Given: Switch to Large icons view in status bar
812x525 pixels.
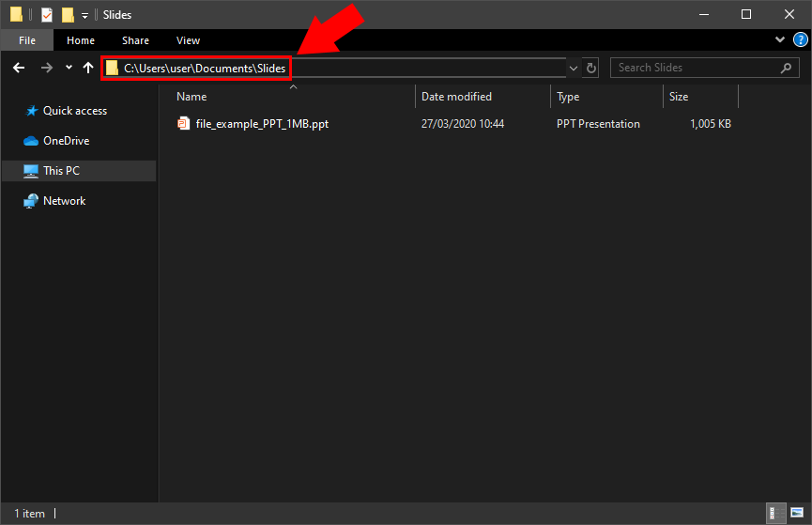Looking at the screenshot, I should pos(797,513).
